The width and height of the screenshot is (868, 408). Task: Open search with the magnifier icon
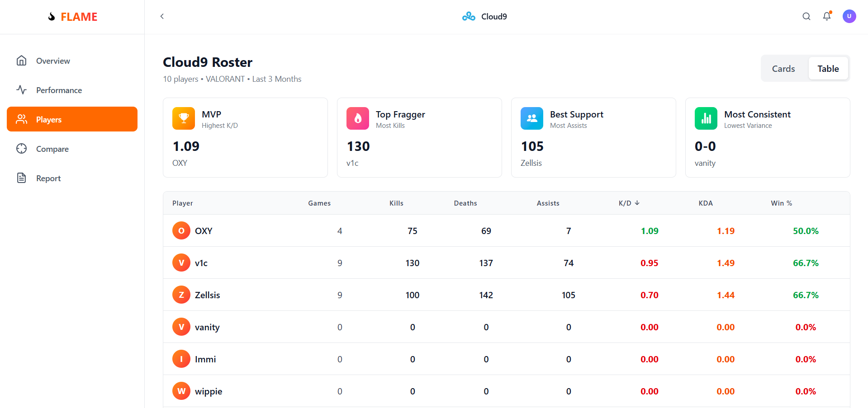click(806, 16)
